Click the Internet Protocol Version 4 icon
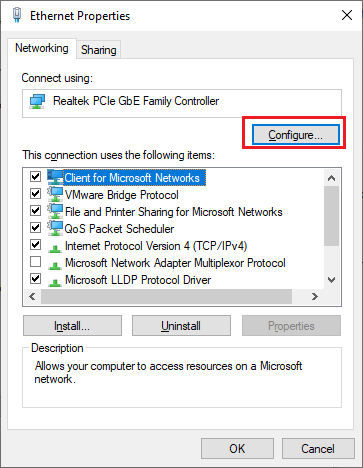Screen dimensions: 363x468 (x=55, y=248)
